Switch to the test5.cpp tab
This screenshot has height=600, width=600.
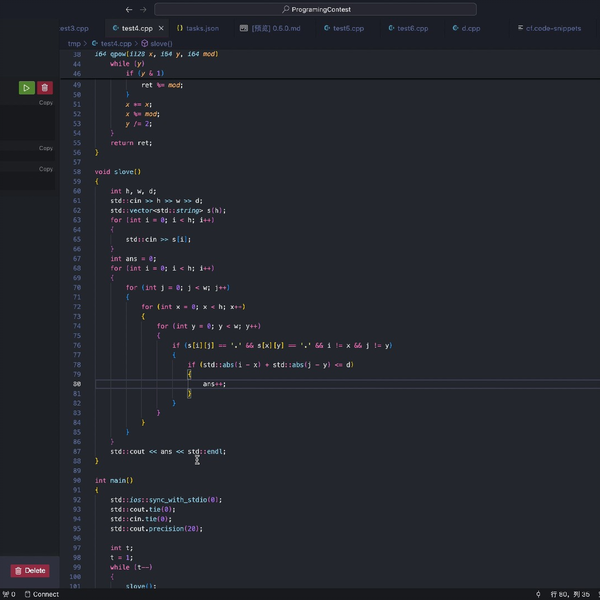tap(348, 28)
